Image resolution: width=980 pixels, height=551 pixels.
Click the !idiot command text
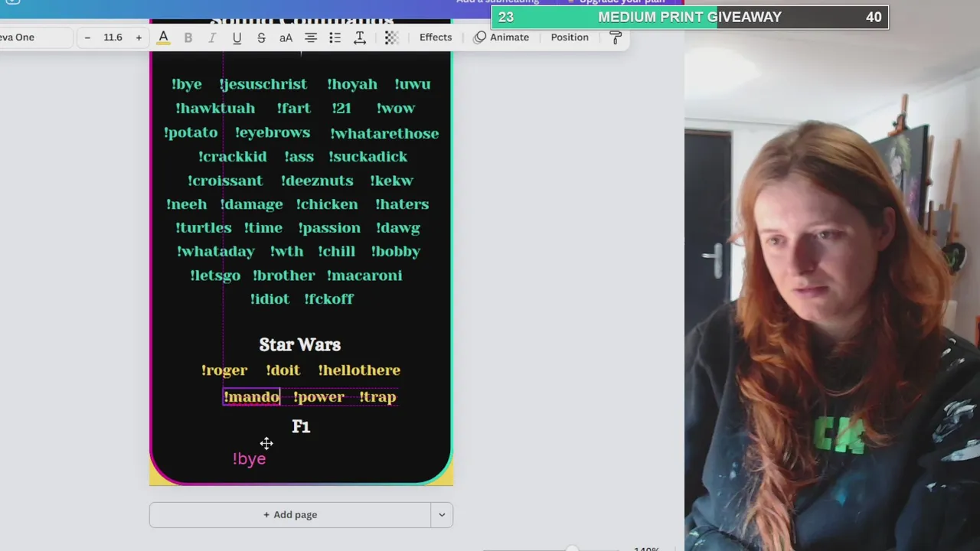pyautogui.click(x=269, y=299)
